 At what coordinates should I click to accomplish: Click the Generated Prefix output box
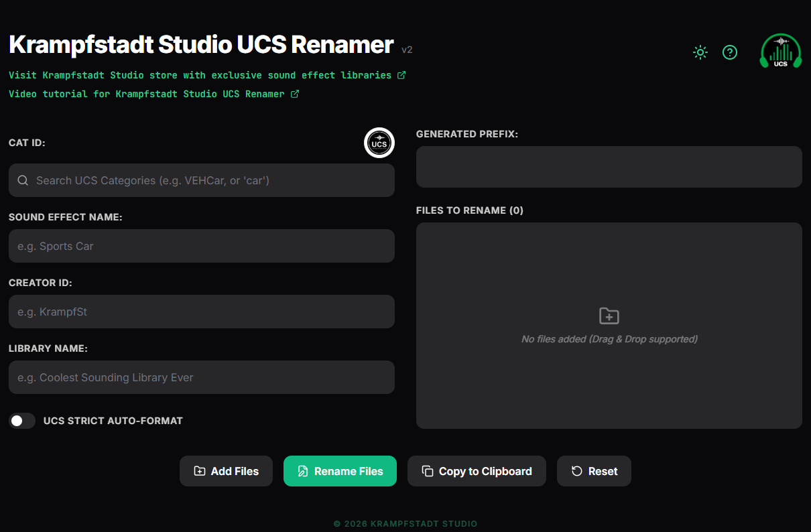point(609,167)
